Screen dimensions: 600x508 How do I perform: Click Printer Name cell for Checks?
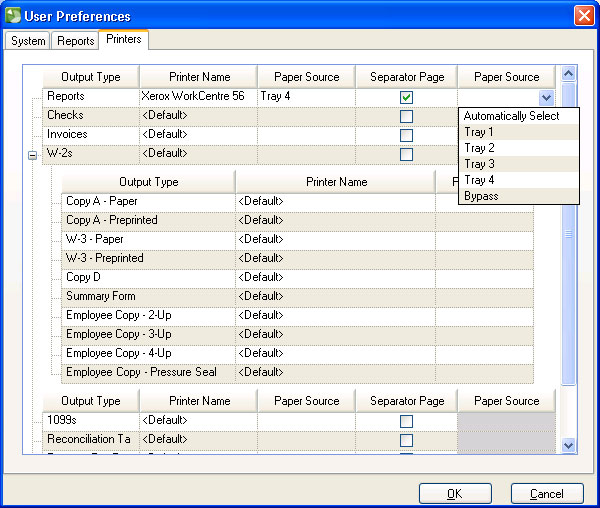pos(198,116)
